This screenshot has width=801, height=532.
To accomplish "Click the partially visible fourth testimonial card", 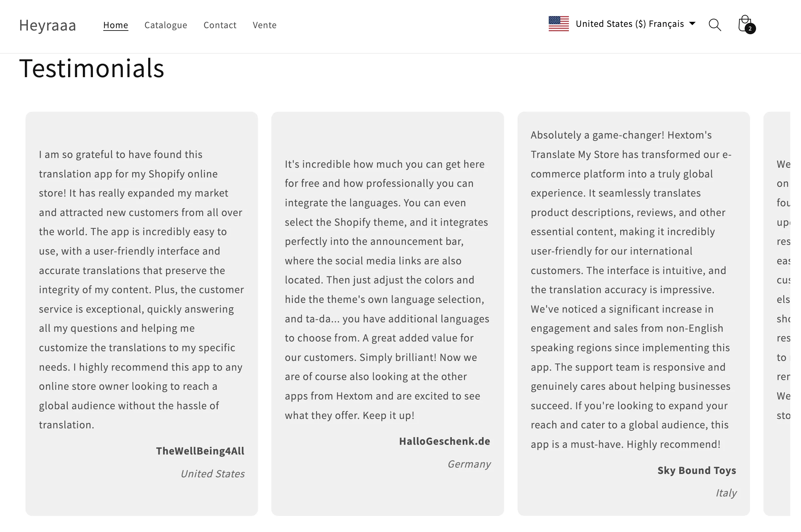I will pos(777,314).
